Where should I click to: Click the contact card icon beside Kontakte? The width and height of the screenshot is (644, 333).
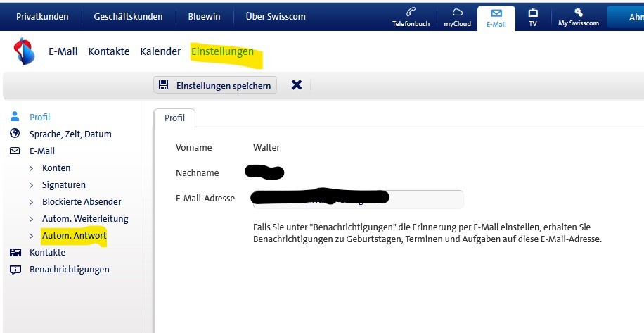(15, 253)
